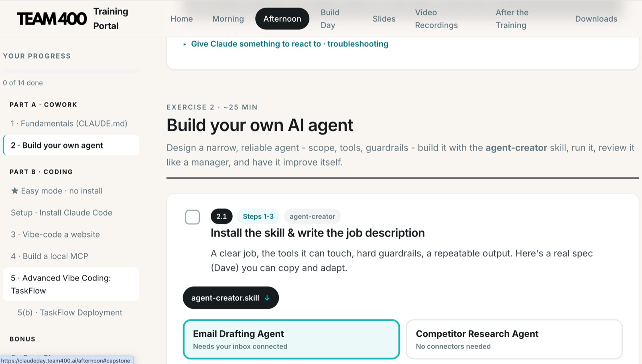Click the 'Build your own AI agent' heading
The height and width of the screenshot is (364, 642).
pyautogui.click(x=260, y=125)
